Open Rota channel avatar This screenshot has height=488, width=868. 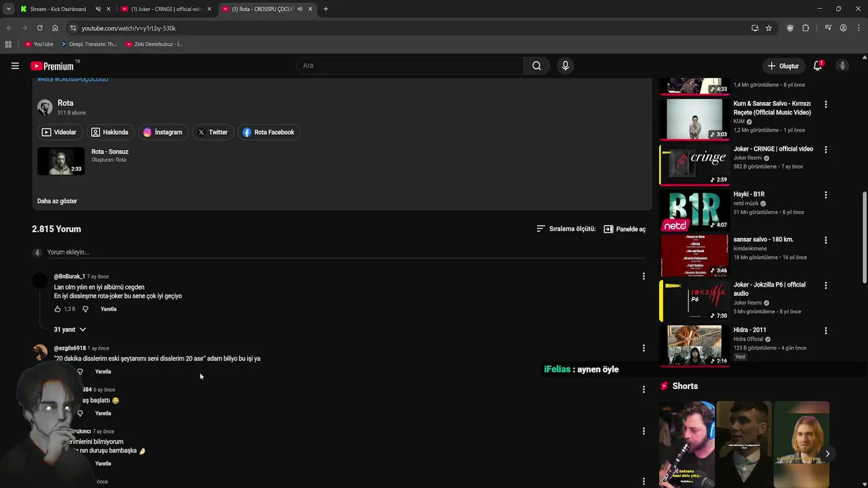coord(45,107)
